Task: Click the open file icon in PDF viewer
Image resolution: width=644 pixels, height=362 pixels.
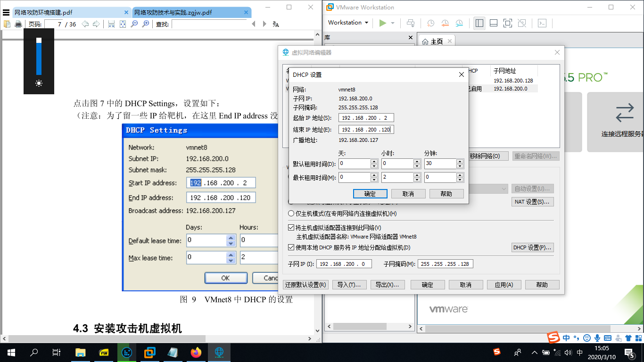Action: point(7,24)
